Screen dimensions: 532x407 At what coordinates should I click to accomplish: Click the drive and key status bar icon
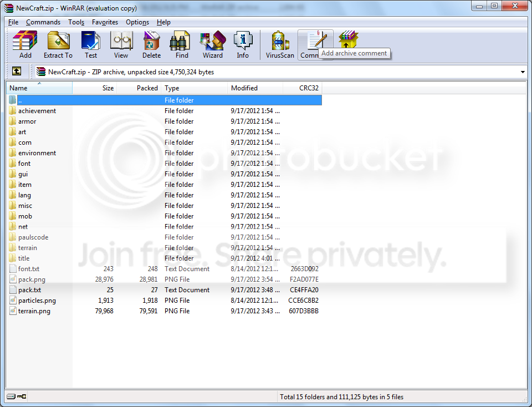click(17, 396)
